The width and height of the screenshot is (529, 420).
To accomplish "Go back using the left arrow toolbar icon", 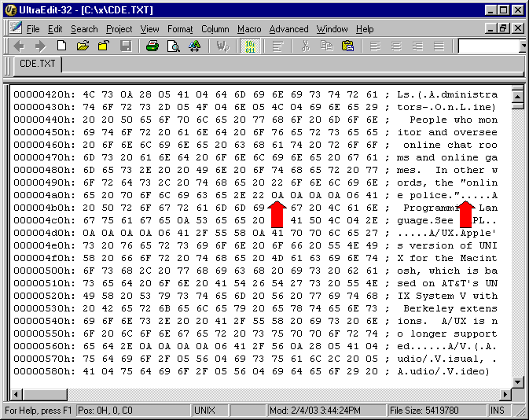I will pyautogui.click(x=19, y=46).
